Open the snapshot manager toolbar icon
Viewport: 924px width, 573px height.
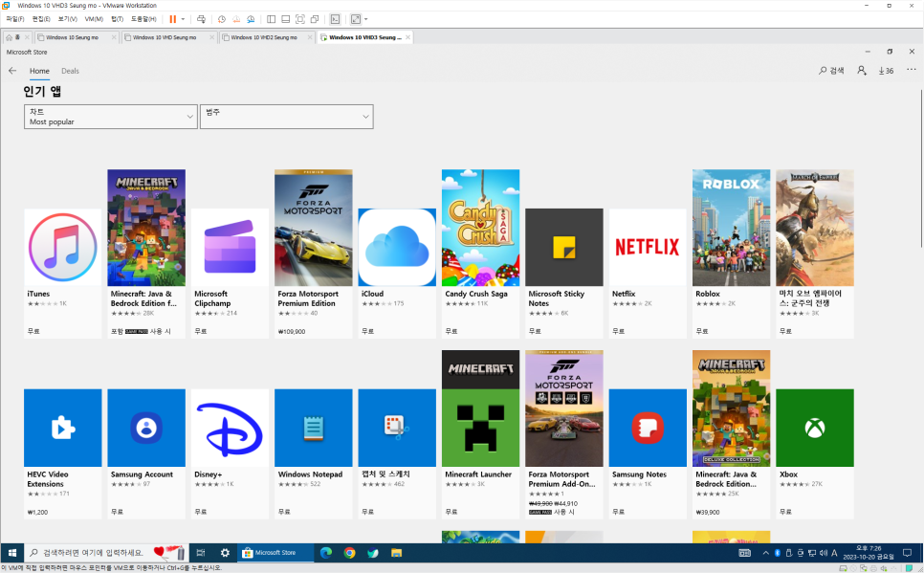click(251, 19)
